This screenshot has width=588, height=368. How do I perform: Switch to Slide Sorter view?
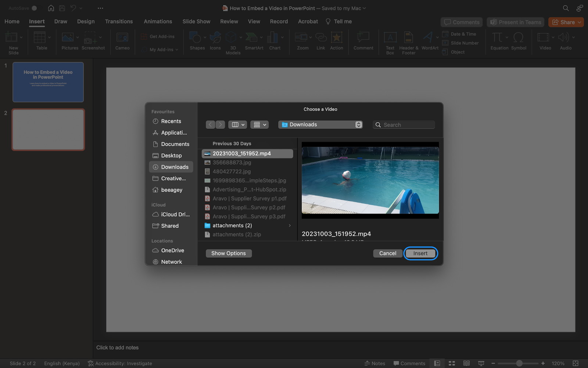click(451, 363)
